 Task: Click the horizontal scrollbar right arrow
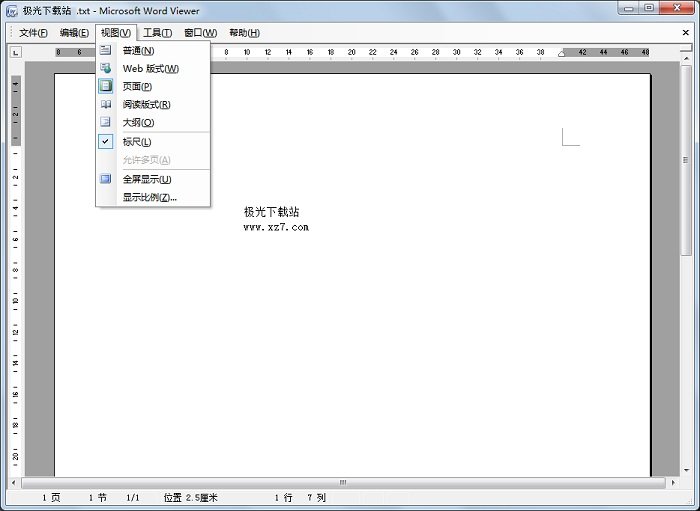click(673, 482)
